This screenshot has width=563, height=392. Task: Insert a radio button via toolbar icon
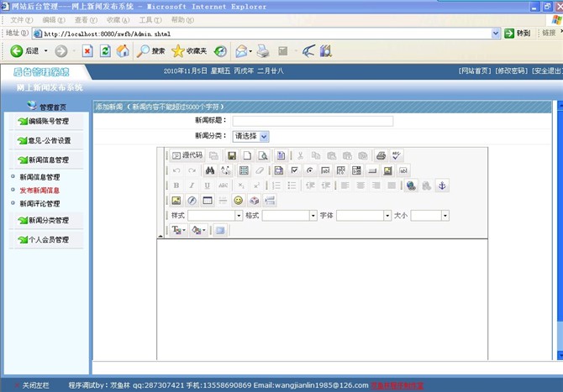tap(310, 170)
